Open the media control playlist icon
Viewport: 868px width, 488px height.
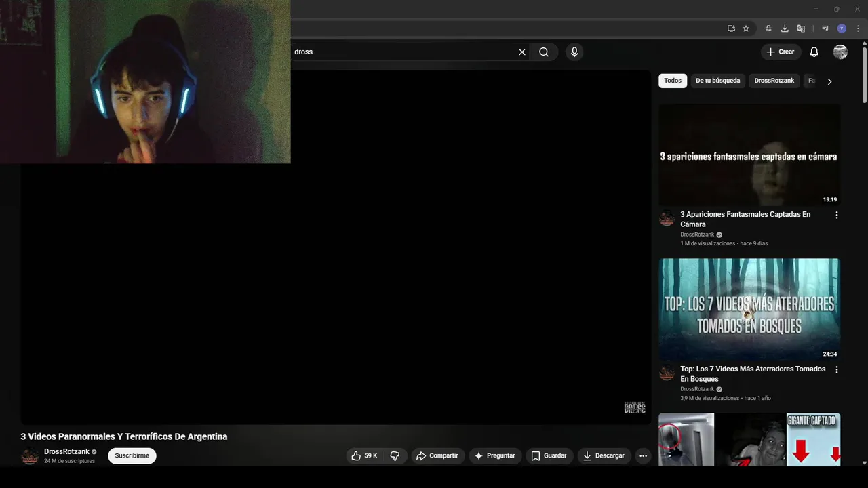point(825,28)
